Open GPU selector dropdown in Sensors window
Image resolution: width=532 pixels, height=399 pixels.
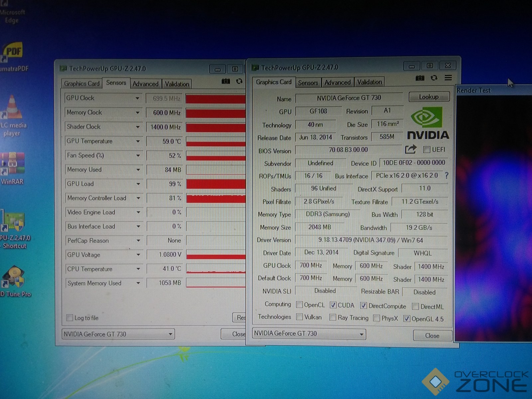coord(171,334)
